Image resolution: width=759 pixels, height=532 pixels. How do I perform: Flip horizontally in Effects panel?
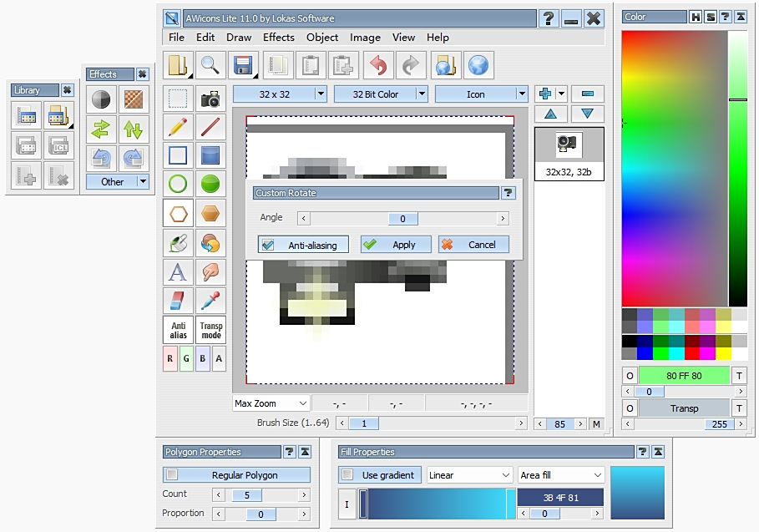click(x=101, y=129)
